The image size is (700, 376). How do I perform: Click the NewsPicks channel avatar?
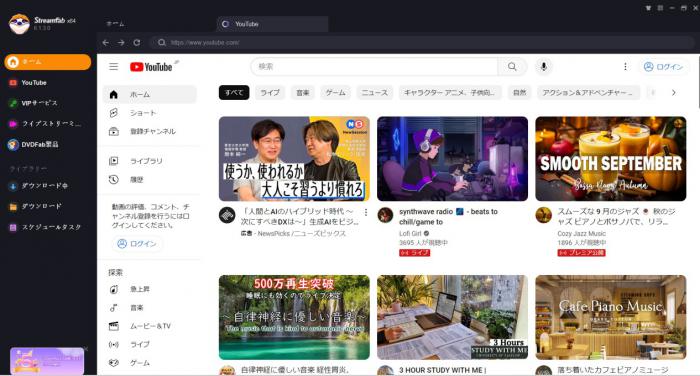tap(227, 215)
